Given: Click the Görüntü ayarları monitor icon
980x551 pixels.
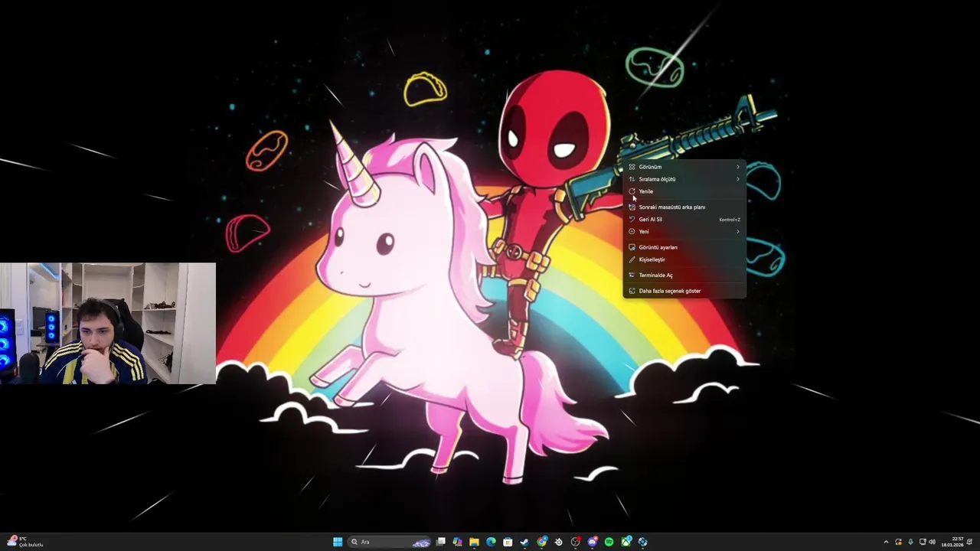Looking at the screenshot, I should 632,247.
